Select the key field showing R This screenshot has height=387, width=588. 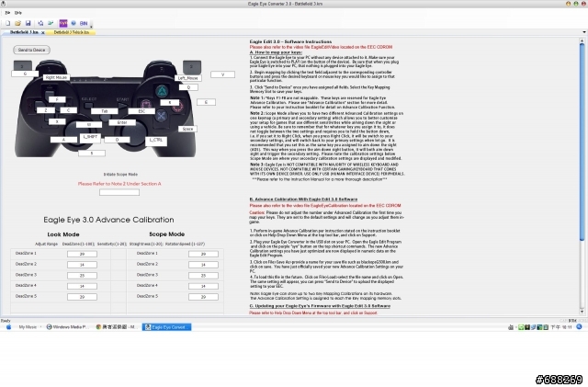click(x=169, y=102)
